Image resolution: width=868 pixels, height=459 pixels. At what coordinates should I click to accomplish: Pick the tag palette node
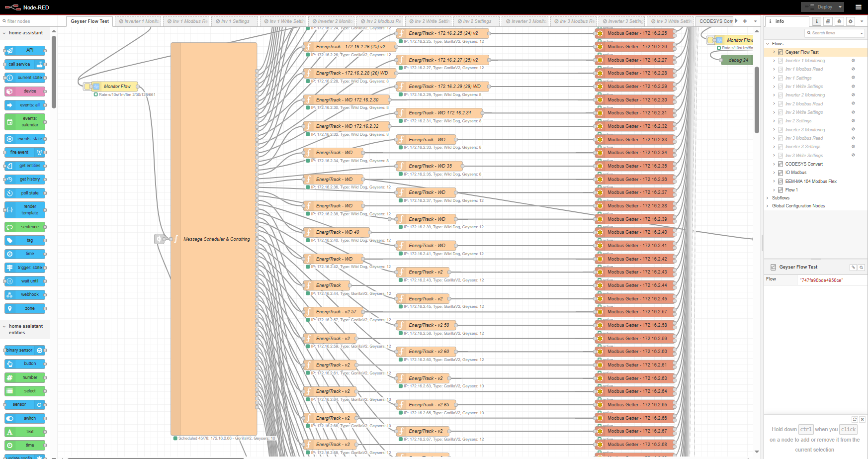pyautogui.click(x=25, y=240)
